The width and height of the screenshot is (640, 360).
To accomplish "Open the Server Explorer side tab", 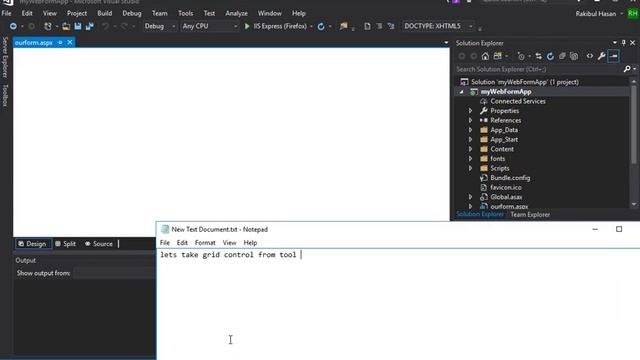I will click(x=5, y=58).
